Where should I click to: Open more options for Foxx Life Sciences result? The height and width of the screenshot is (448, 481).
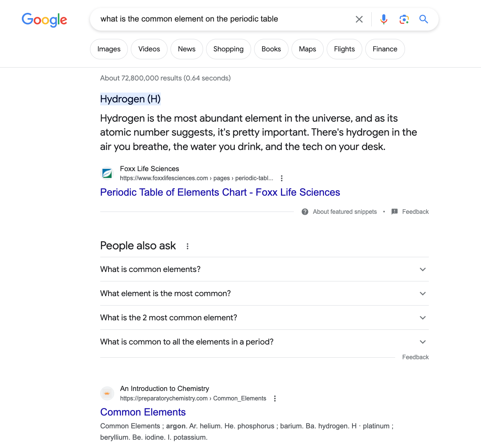281,178
